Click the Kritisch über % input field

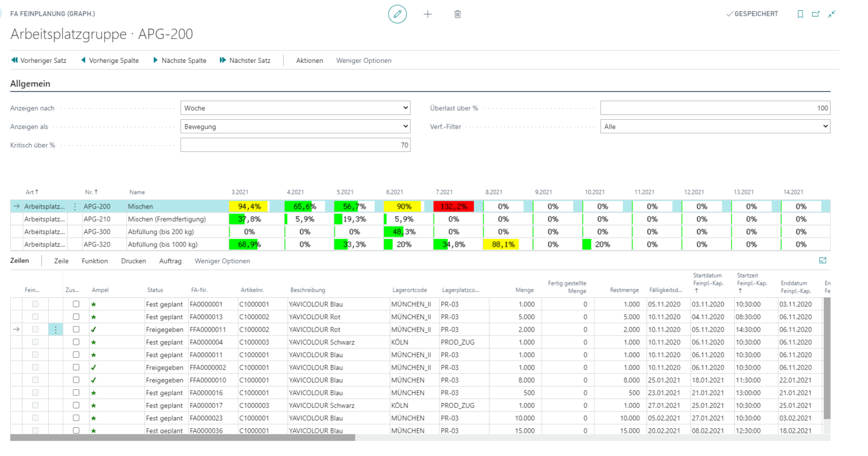[x=295, y=145]
